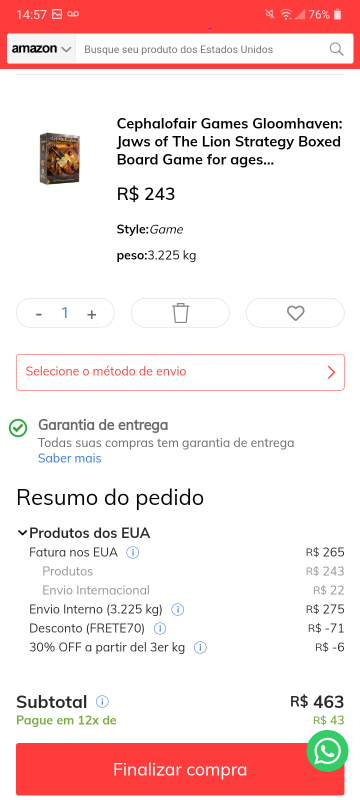Show info for Desconto FRETE70

coord(160,628)
